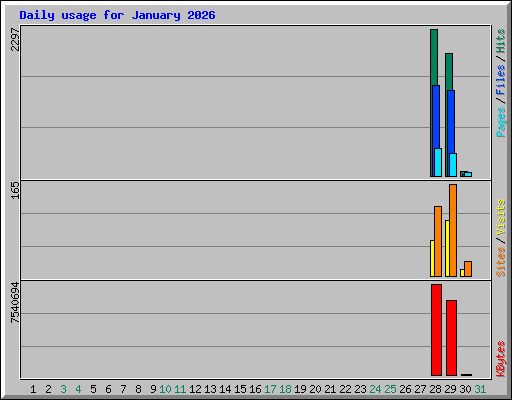Select the orange sites bar for day 29
This screenshot has height=400, width=512.
(x=453, y=230)
